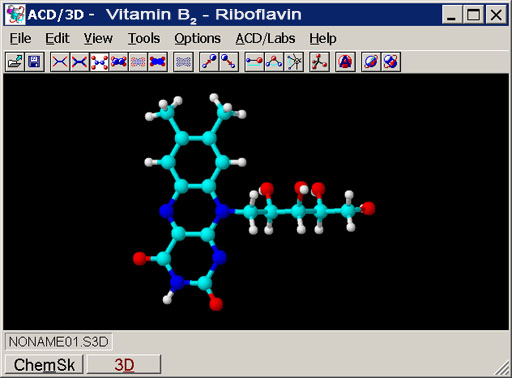Open the View menu
This screenshot has width=512, height=378.
pyautogui.click(x=98, y=38)
